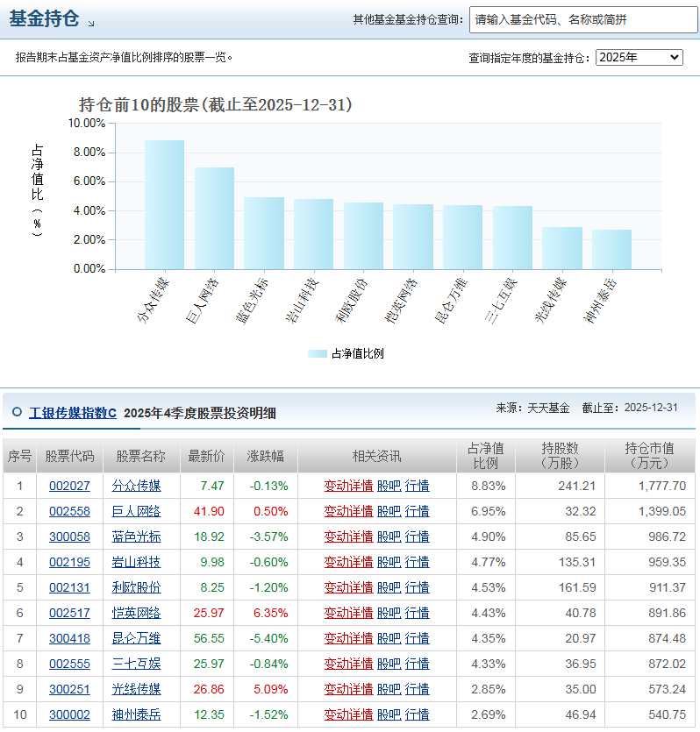Open stock code 300058 link

tap(69, 537)
